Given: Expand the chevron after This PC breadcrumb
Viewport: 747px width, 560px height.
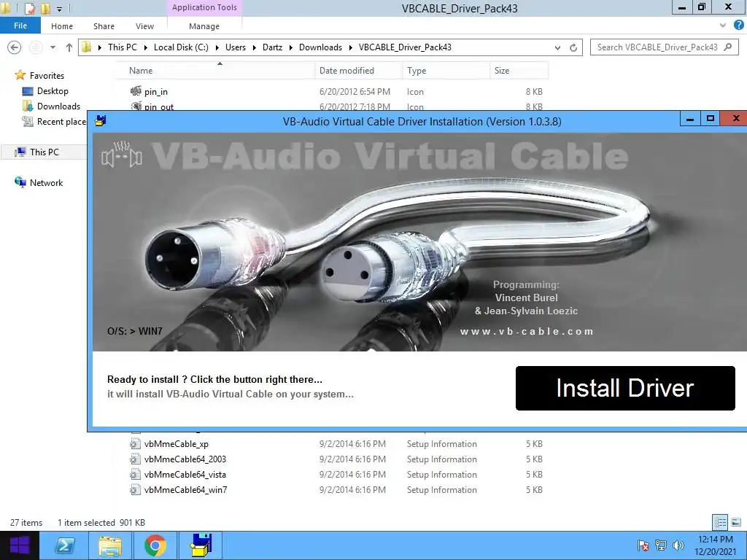Looking at the screenshot, I should tap(146, 47).
